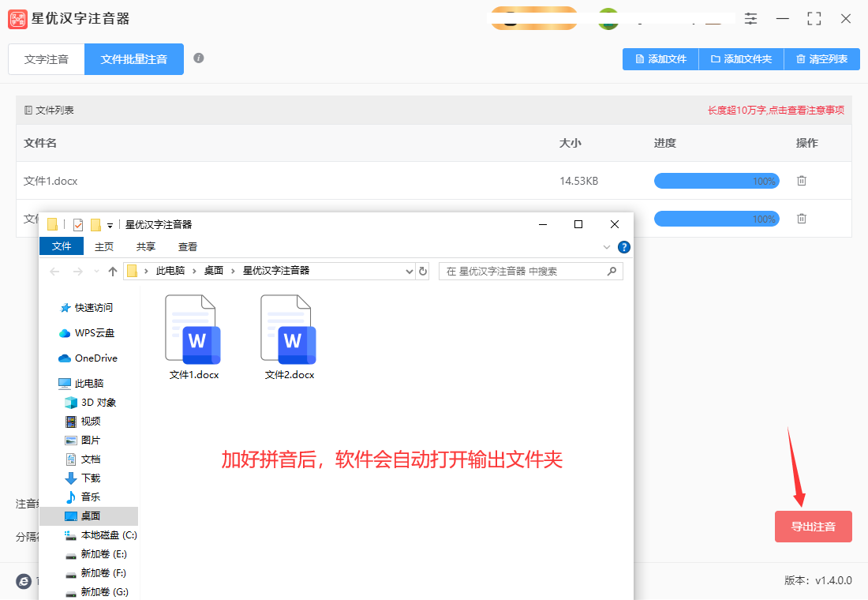Click the 星优汉字注音器 app logo icon
Screen dimensions: 868x600
[17, 19]
